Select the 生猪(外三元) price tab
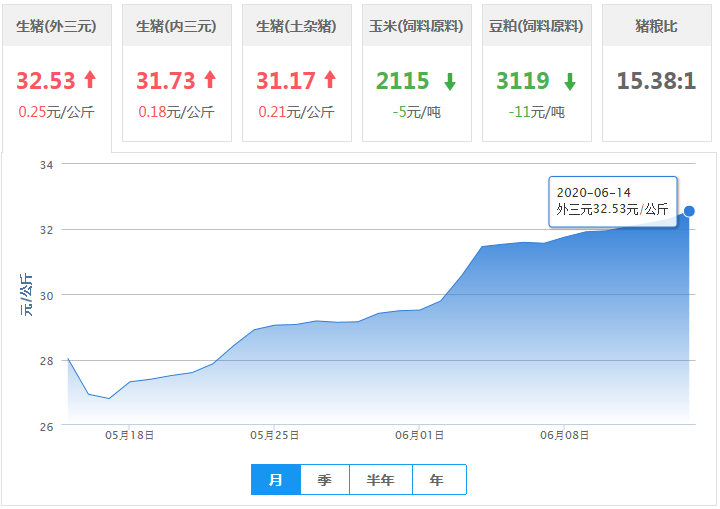The width and height of the screenshot is (720, 509). [57, 26]
